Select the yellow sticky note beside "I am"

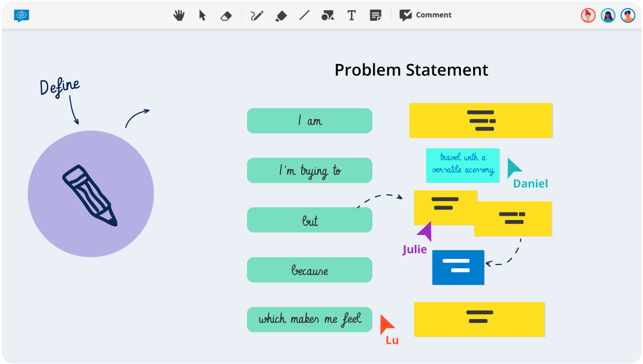coord(481,120)
